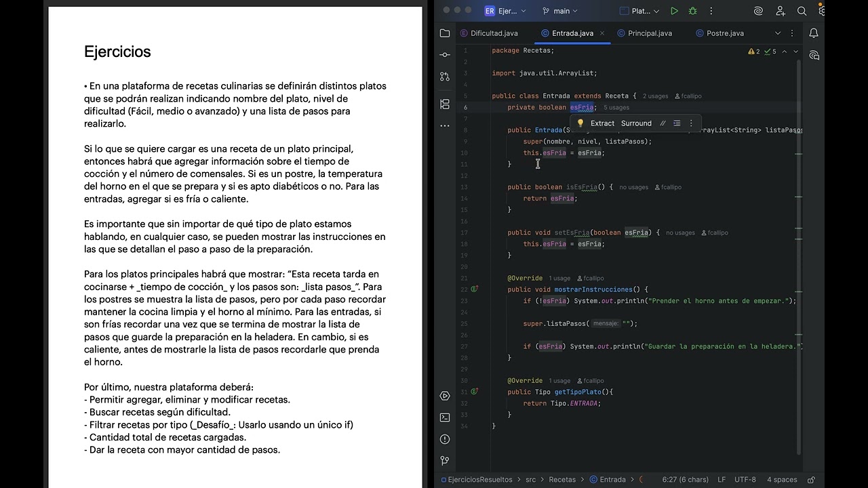The height and width of the screenshot is (488, 868).
Task: Open the ER project name dropdown
Action: click(505, 11)
